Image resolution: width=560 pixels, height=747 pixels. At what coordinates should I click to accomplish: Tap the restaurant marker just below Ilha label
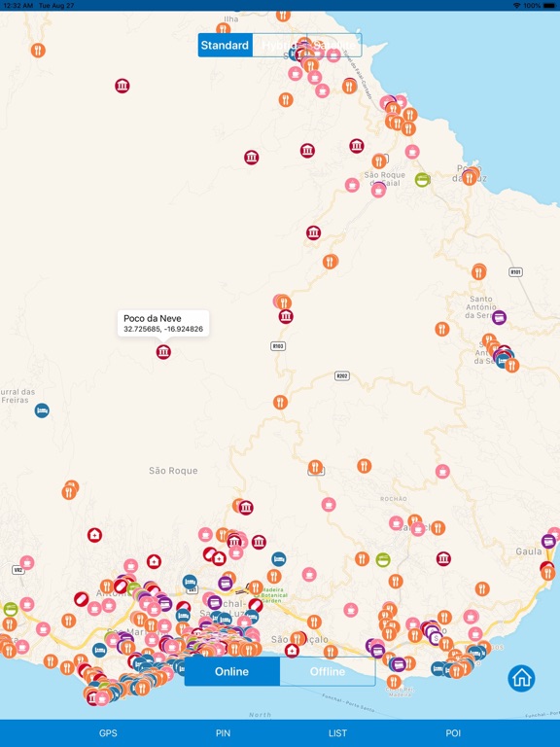click(x=224, y=29)
